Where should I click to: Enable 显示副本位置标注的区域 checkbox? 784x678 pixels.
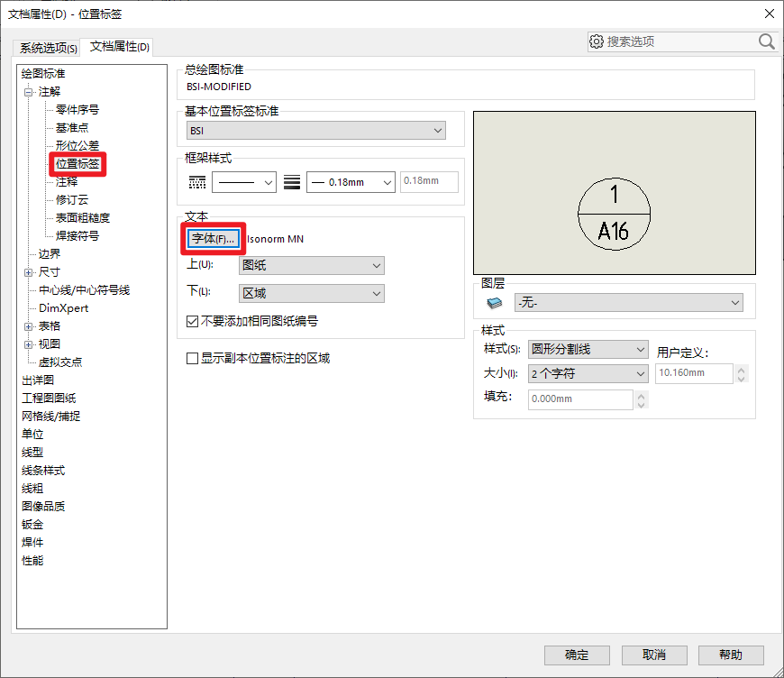192,358
